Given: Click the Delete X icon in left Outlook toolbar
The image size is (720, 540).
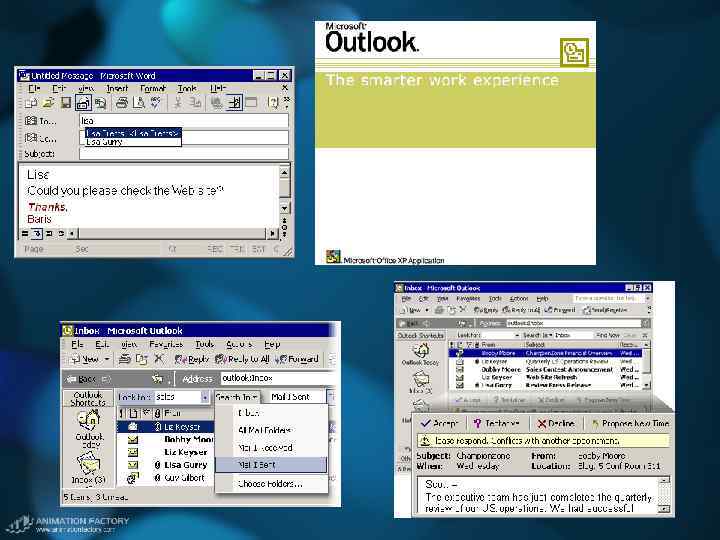Looking at the screenshot, I should (x=159, y=360).
